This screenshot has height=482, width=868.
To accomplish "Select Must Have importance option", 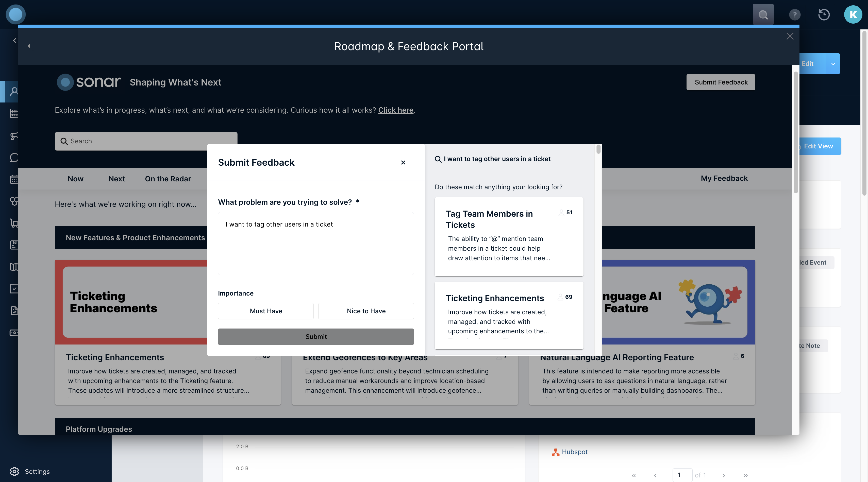I will coord(265,311).
